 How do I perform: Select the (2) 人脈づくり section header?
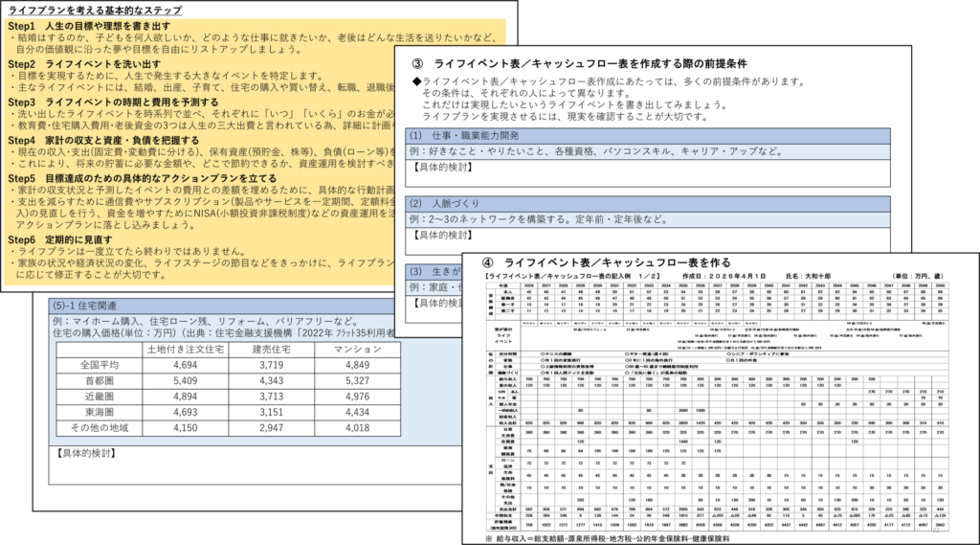point(648,204)
